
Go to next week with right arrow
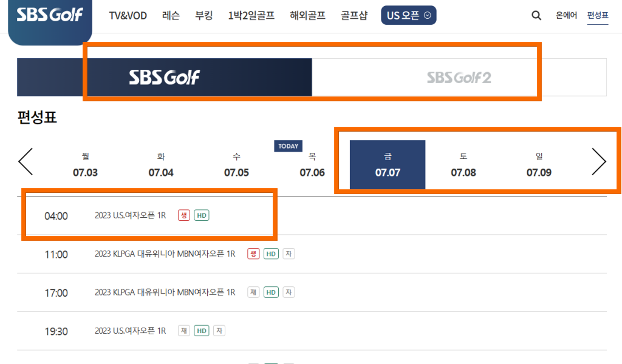click(598, 161)
